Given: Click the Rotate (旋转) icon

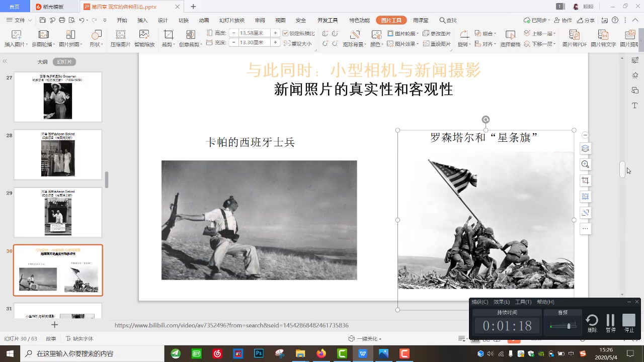Looking at the screenshot, I should point(465,35).
